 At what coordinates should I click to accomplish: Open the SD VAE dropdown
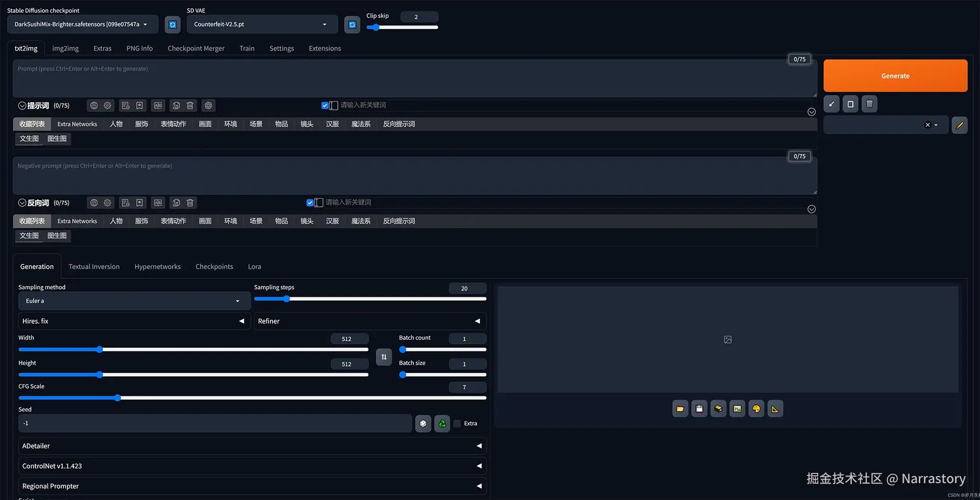(x=262, y=25)
